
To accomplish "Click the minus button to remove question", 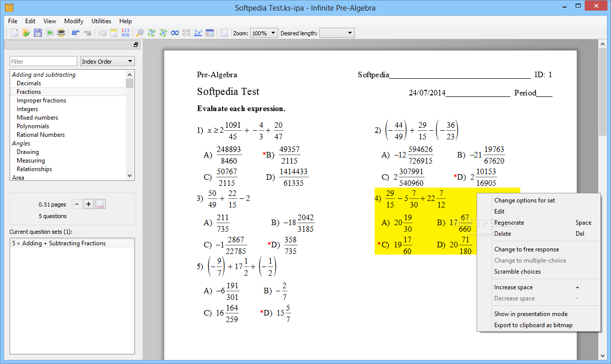I will coord(77,204).
